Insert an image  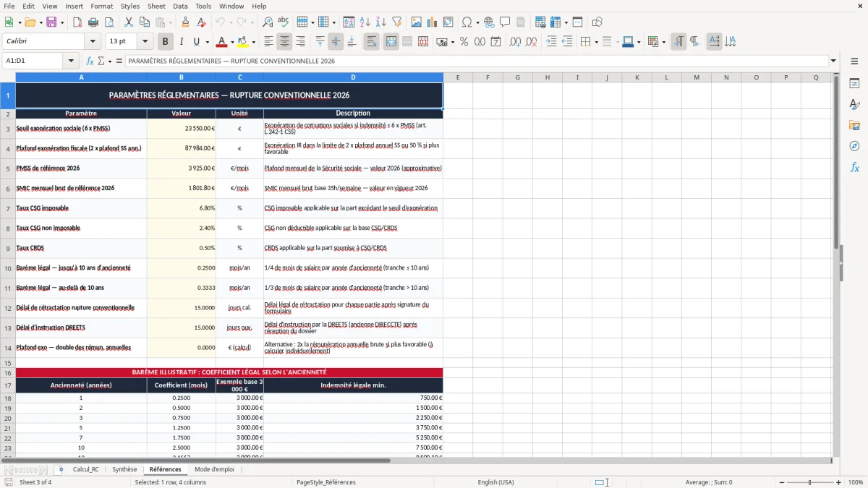(417, 22)
